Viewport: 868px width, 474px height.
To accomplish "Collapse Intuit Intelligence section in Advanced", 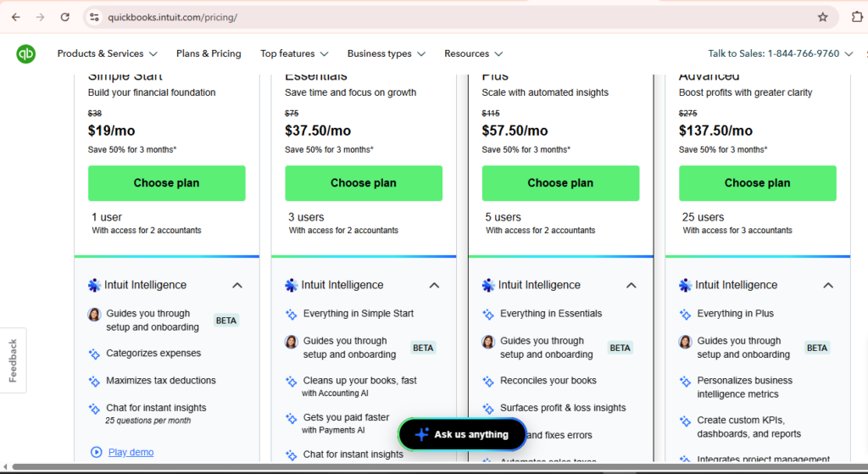I will [x=828, y=285].
